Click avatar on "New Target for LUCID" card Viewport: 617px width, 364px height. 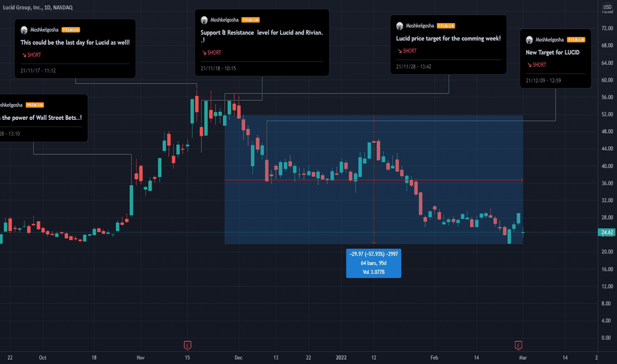click(529, 40)
